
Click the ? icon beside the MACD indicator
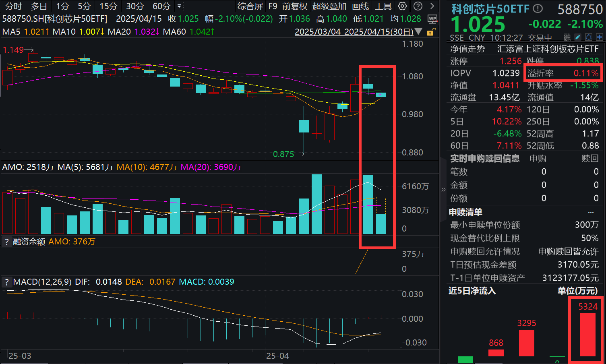click(x=6, y=281)
